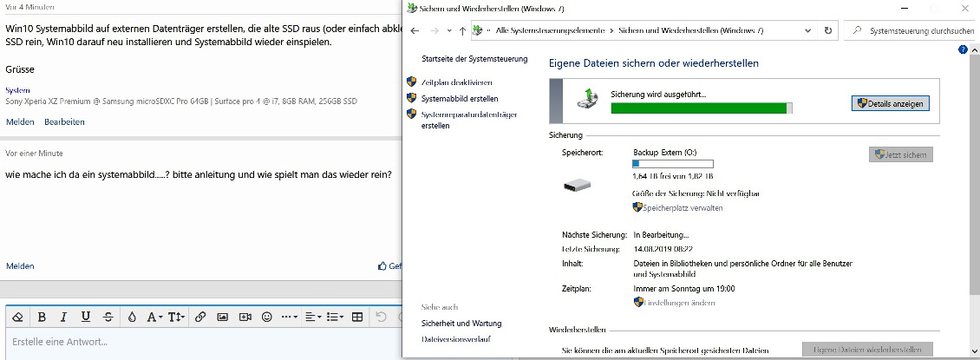Click the green backup progress bar
The image size is (980, 360).
(x=702, y=108)
